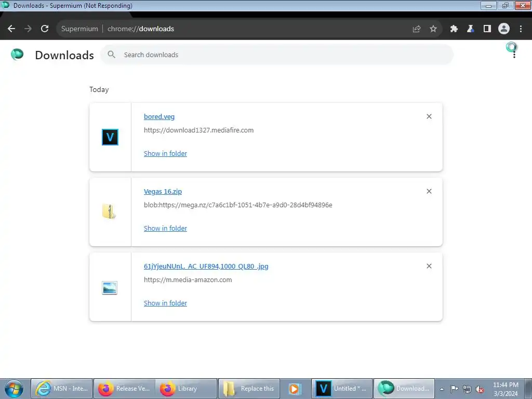
Task: Click the Downloads page title
Action: [64, 55]
